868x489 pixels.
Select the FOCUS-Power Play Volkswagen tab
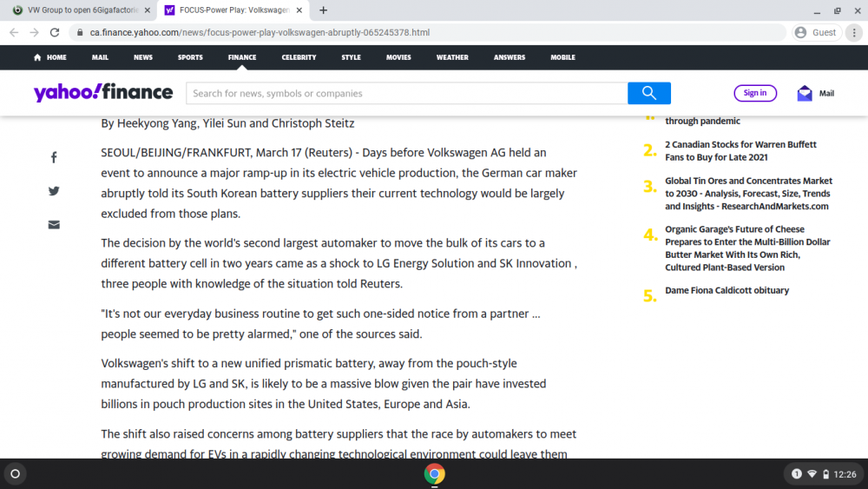(233, 10)
